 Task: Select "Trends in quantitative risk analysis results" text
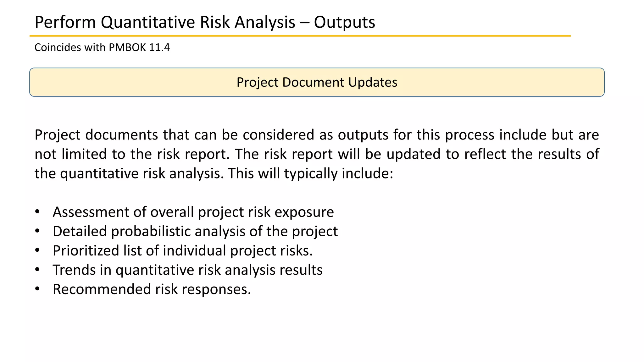(187, 270)
